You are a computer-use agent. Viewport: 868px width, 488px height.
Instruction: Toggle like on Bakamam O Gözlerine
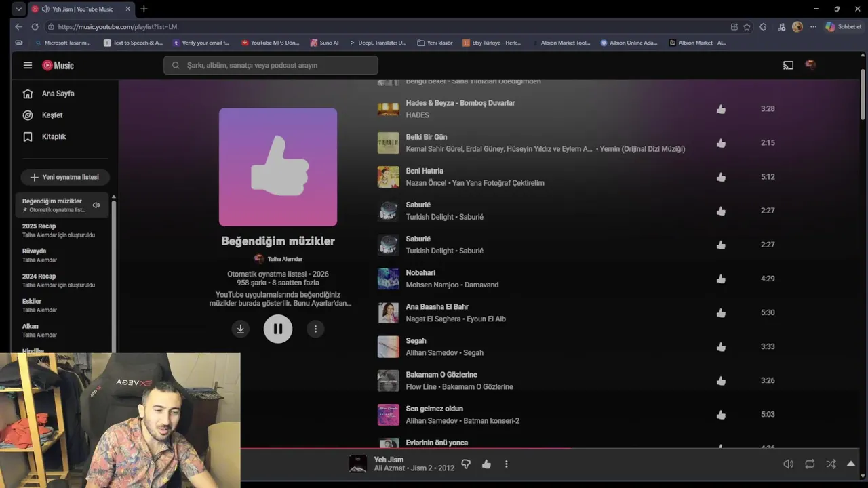721,380
